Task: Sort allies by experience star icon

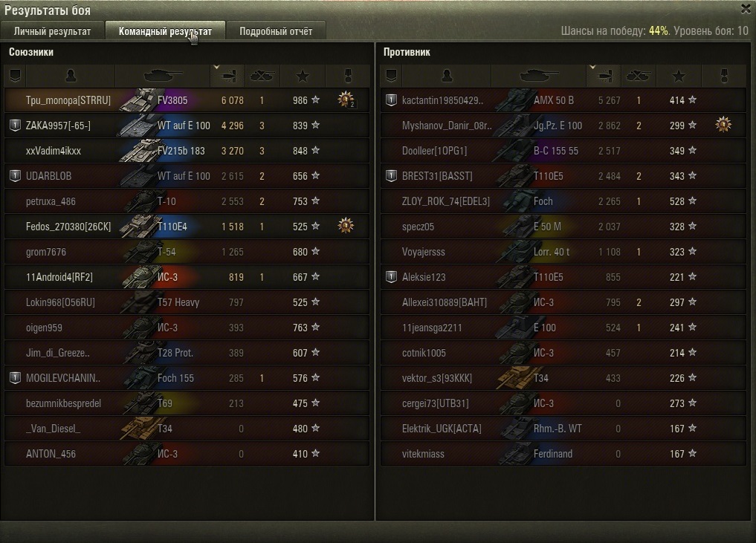Action: (x=303, y=76)
